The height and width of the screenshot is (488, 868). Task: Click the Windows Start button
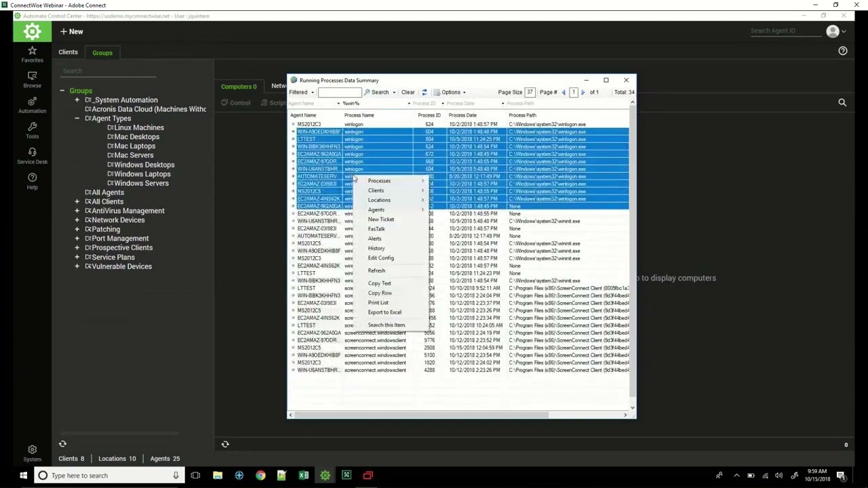point(23,475)
